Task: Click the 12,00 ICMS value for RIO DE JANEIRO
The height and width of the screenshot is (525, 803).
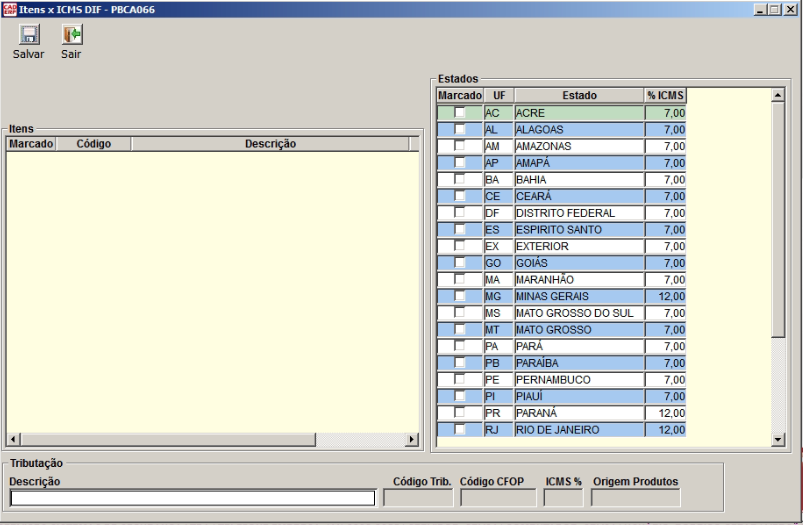Action: click(665, 430)
